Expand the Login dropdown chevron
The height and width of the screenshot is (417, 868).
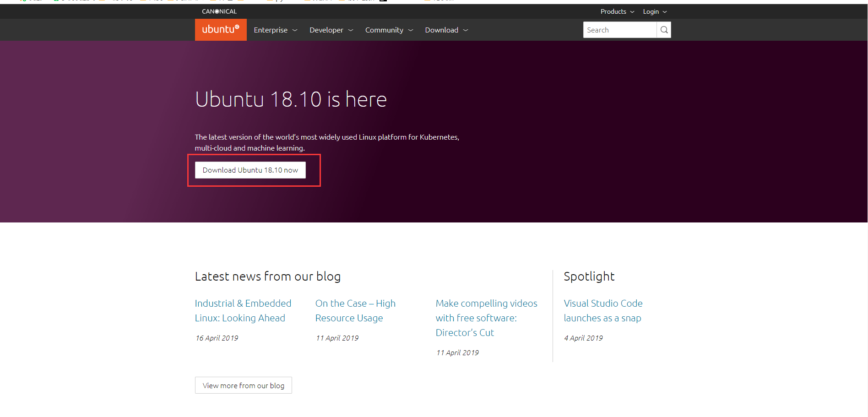665,12
